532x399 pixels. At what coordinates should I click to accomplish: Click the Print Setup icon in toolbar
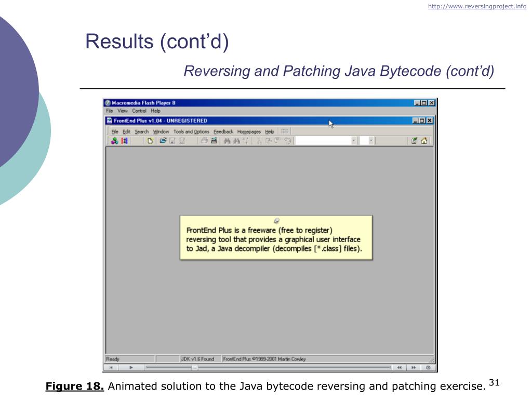214,141
